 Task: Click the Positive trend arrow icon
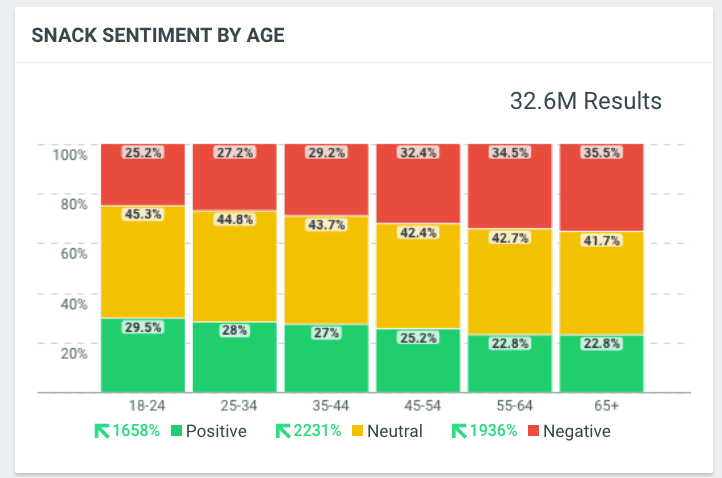click(102, 432)
